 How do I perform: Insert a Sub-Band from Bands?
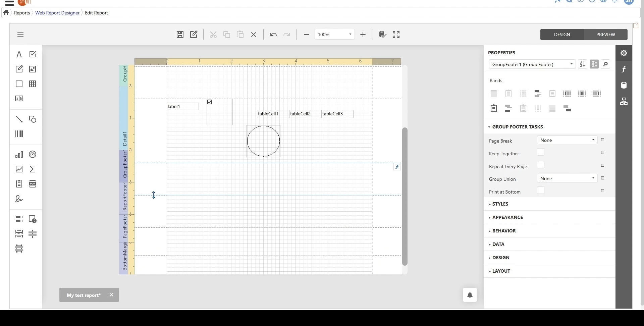click(x=568, y=108)
